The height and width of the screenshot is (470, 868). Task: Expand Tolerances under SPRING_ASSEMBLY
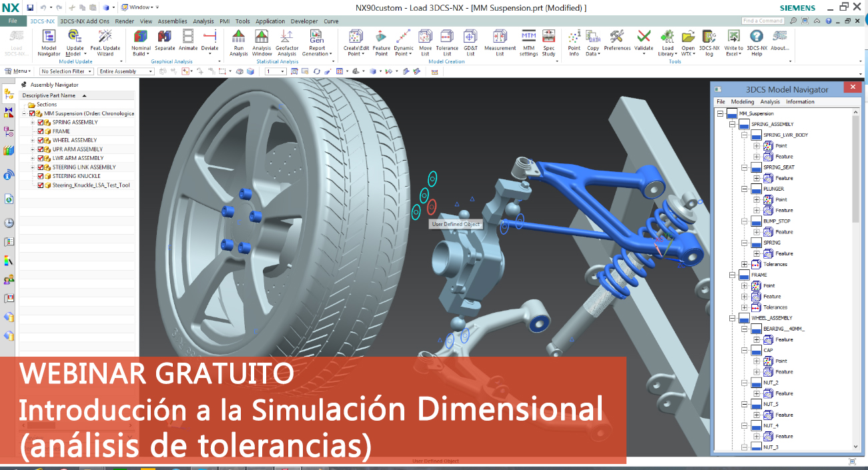(745, 265)
